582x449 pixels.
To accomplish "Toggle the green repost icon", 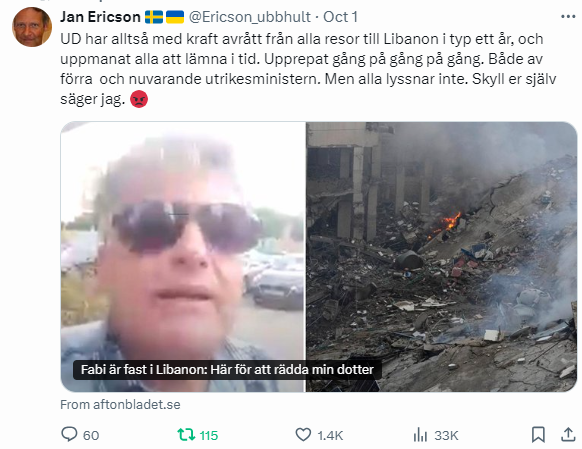I will 186,435.
